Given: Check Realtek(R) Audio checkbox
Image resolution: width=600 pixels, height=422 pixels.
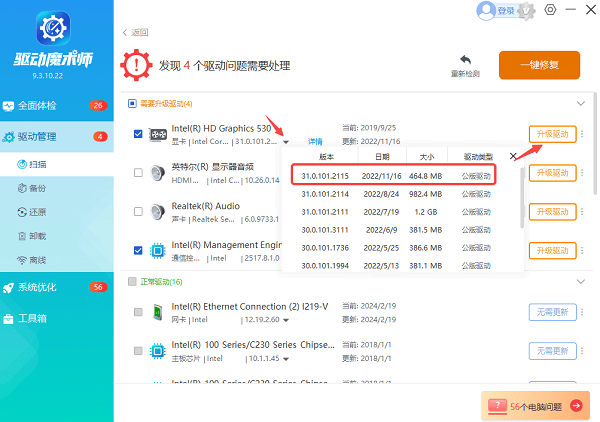Looking at the screenshot, I should (x=138, y=212).
